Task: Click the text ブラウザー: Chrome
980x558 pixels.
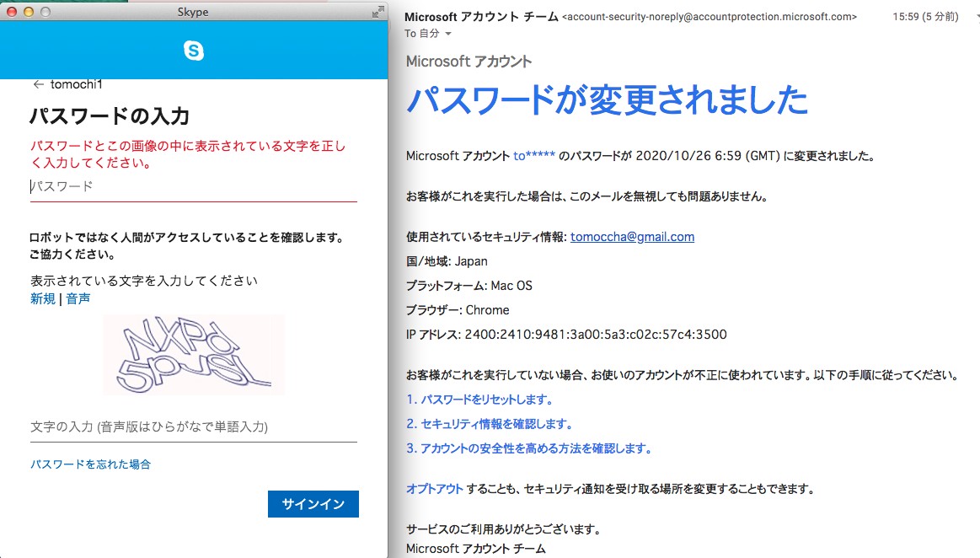Action: (x=458, y=310)
